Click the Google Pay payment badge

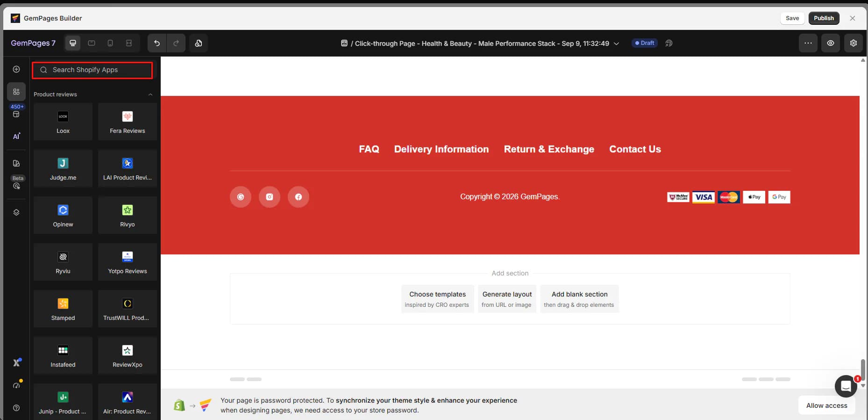(779, 197)
